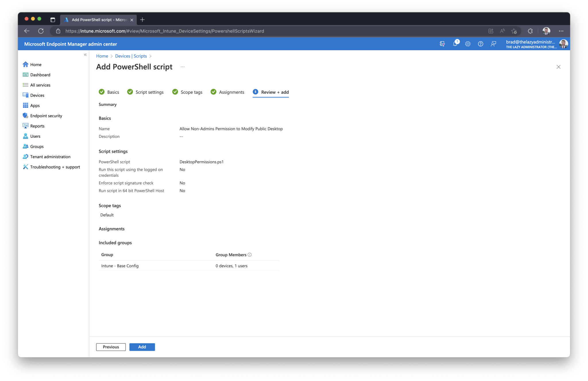Screen dimensions: 588x381
Task: Open browser favorites icon
Action: pyautogui.click(x=514, y=31)
